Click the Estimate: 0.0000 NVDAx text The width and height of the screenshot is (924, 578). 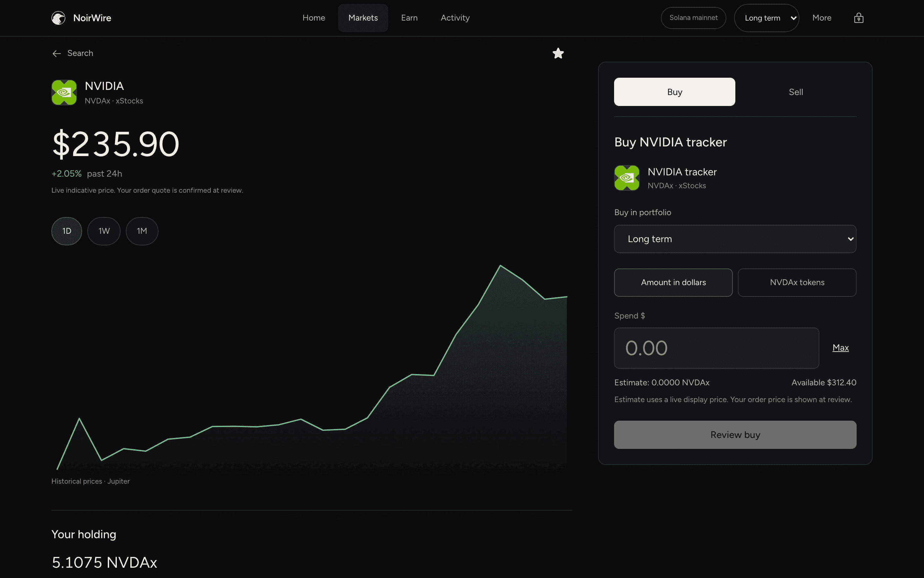pyautogui.click(x=662, y=383)
